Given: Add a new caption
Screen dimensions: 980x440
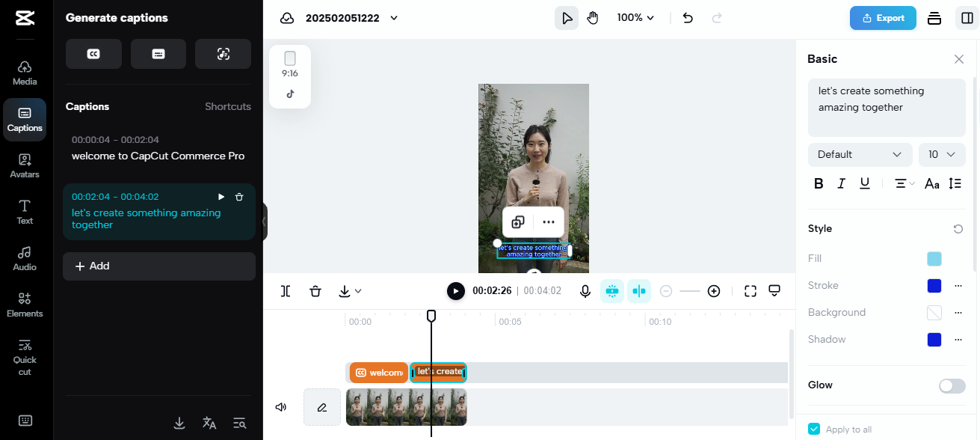Looking at the screenshot, I should 159,266.
